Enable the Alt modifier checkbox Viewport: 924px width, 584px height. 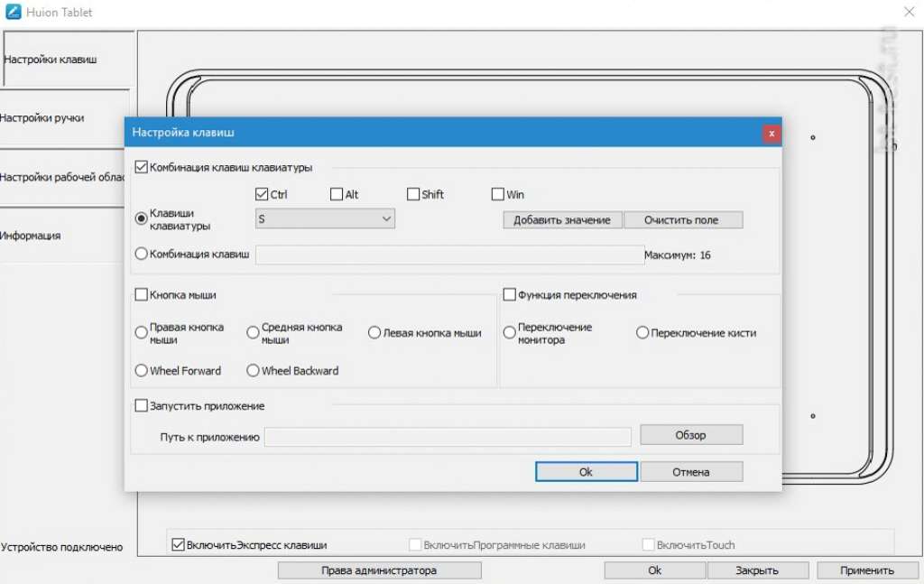337,194
